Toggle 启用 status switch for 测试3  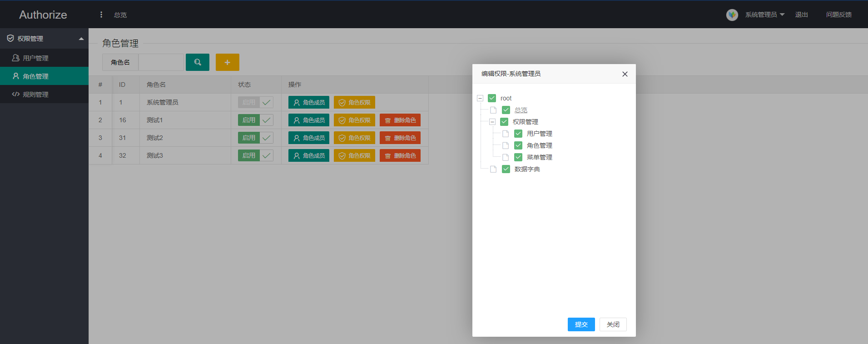[256, 155]
